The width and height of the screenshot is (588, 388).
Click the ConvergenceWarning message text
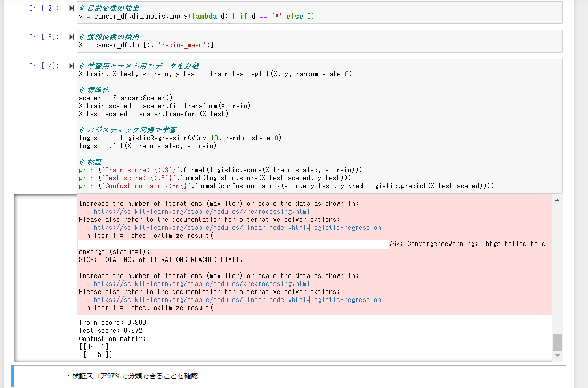[467, 244]
